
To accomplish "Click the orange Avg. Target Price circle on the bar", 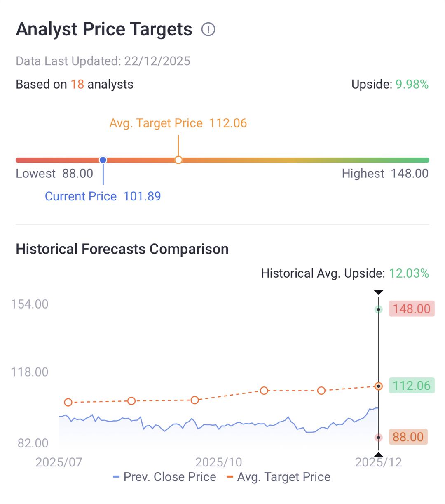I will pos(178,160).
